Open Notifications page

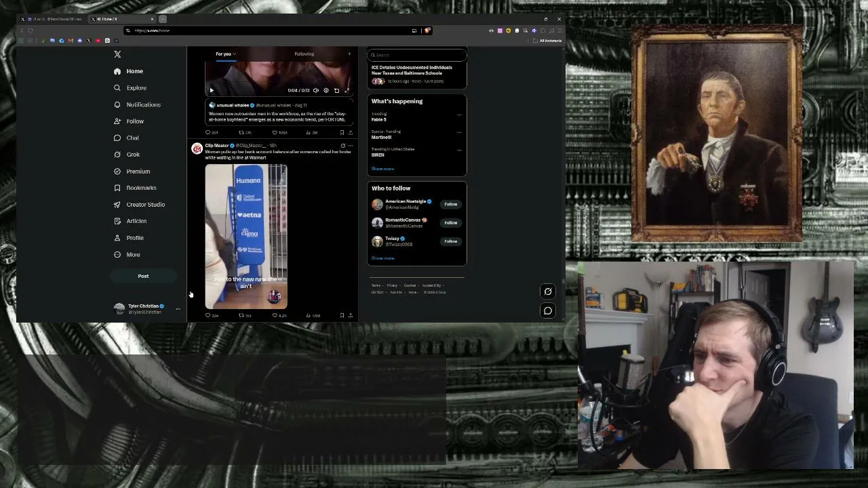pyautogui.click(x=137, y=104)
